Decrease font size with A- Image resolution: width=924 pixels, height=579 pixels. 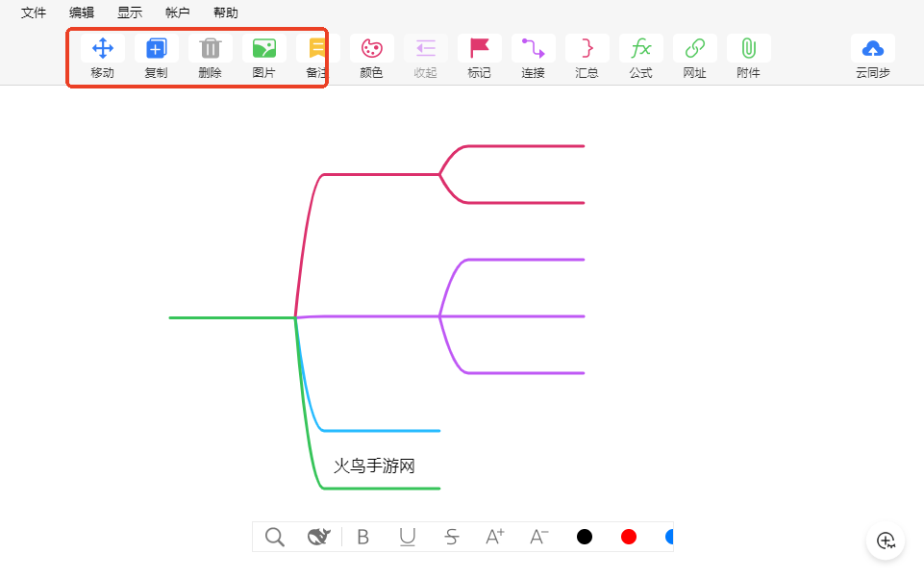point(539,537)
